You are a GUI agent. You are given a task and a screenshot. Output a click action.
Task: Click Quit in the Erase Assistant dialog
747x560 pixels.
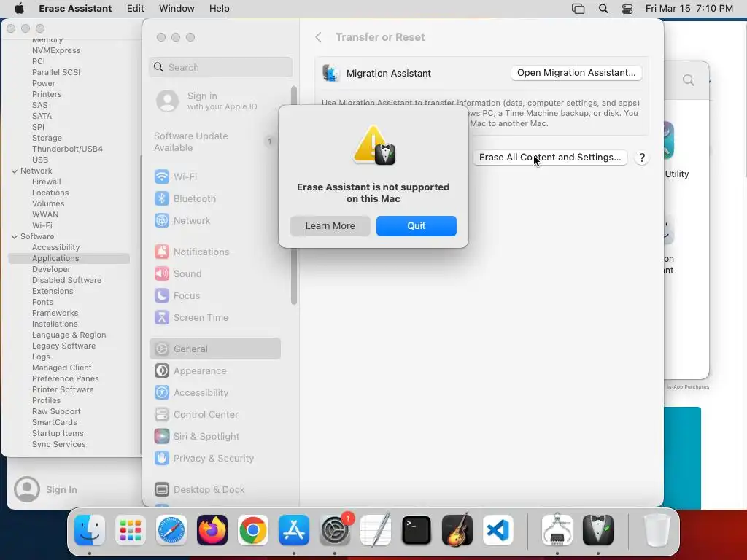coord(416,226)
